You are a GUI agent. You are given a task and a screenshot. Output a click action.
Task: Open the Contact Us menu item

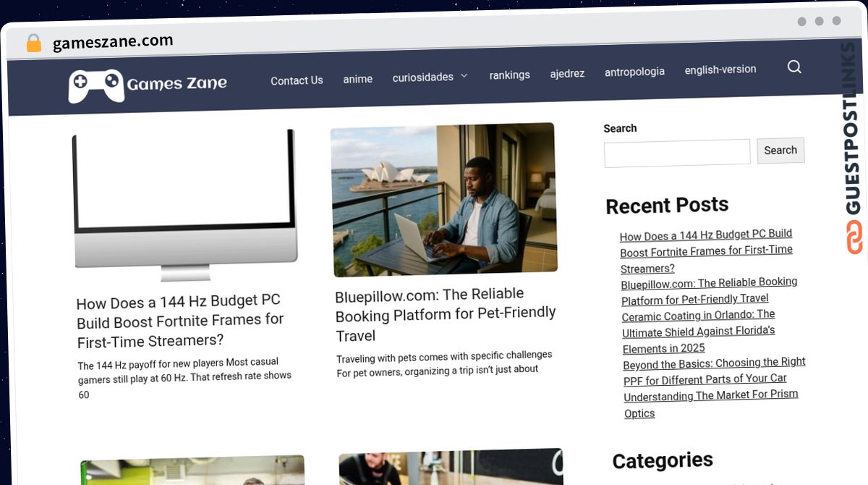297,80
